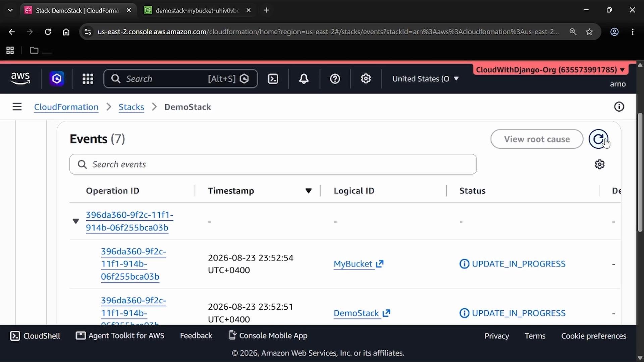Open the Amazon Q purple hexagon icon
This screenshot has height=362, width=644.
tap(57, 79)
